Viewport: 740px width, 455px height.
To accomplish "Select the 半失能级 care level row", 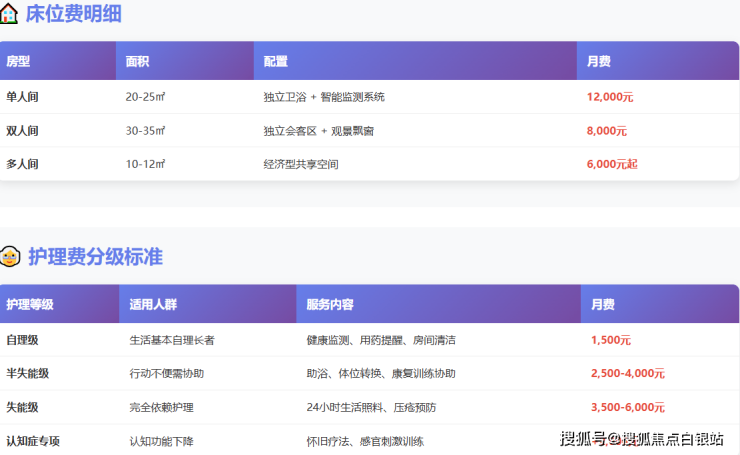I will [27, 374].
